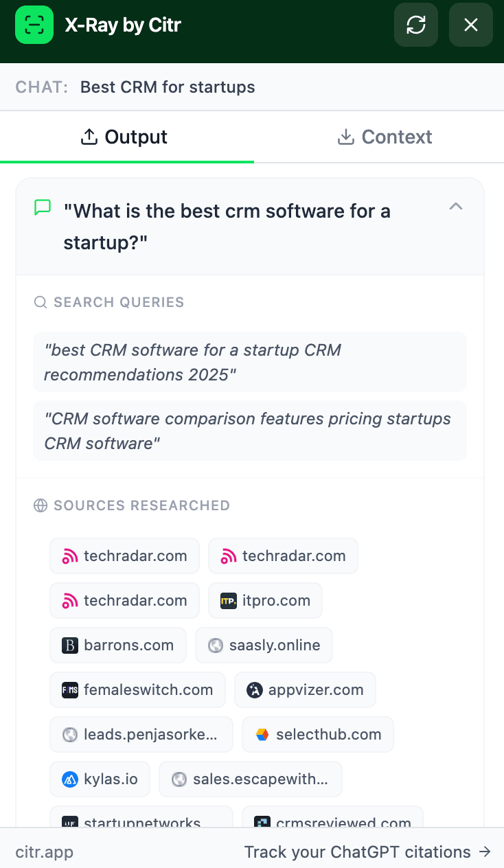Open the barrons.com source chip
The height and width of the screenshot is (868, 504).
[x=117, y=645]
